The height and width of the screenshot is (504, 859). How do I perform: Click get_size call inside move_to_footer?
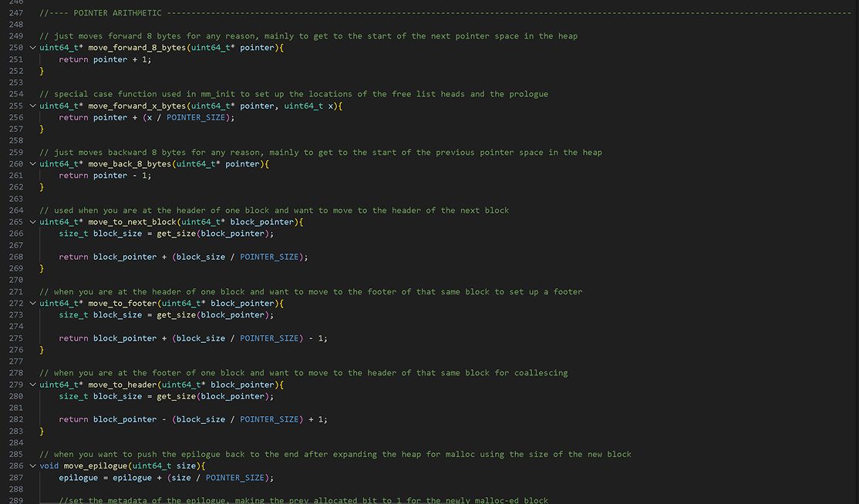(x=174, y=314)
